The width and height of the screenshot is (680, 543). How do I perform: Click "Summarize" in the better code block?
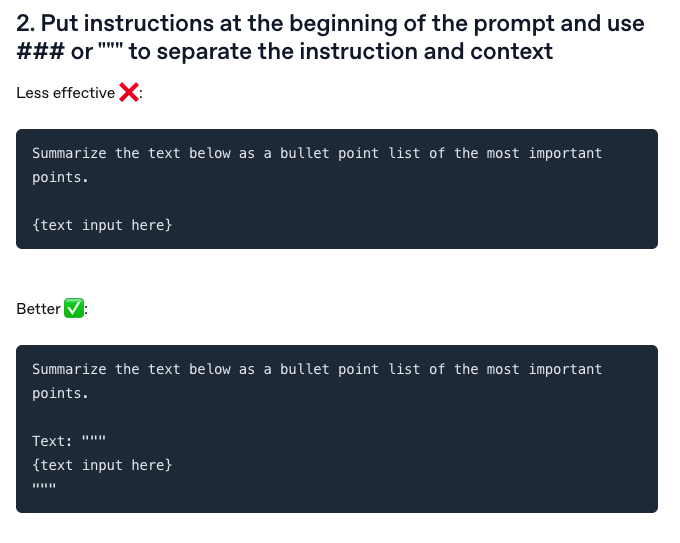pos(69,369)
